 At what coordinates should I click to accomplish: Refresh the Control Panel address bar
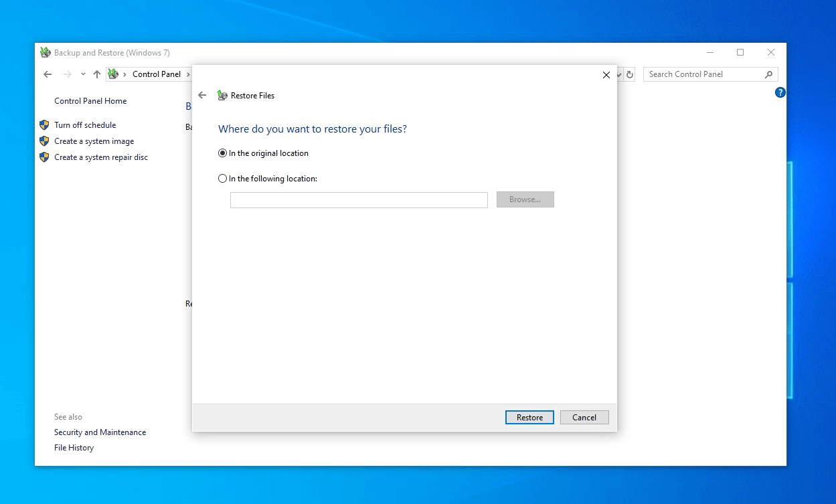pyautogui.click(x=630, y=74)
